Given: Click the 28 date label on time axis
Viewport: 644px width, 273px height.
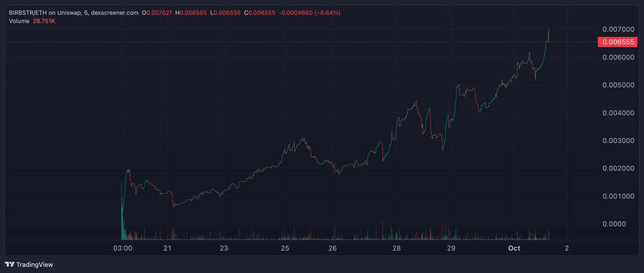Looking at the screenshot, I should 397,248.
